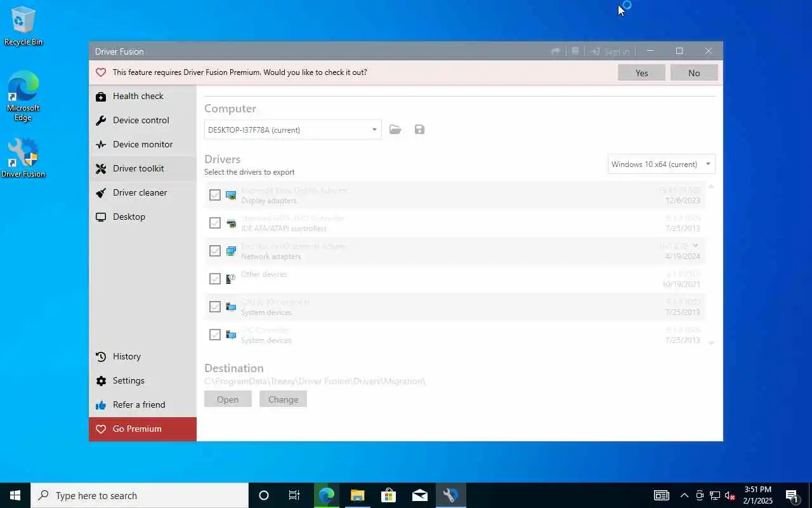Select the Driver Fusion desktop shortcut
The height and width of the screenshot is (508, 812).
pos(23,159)
